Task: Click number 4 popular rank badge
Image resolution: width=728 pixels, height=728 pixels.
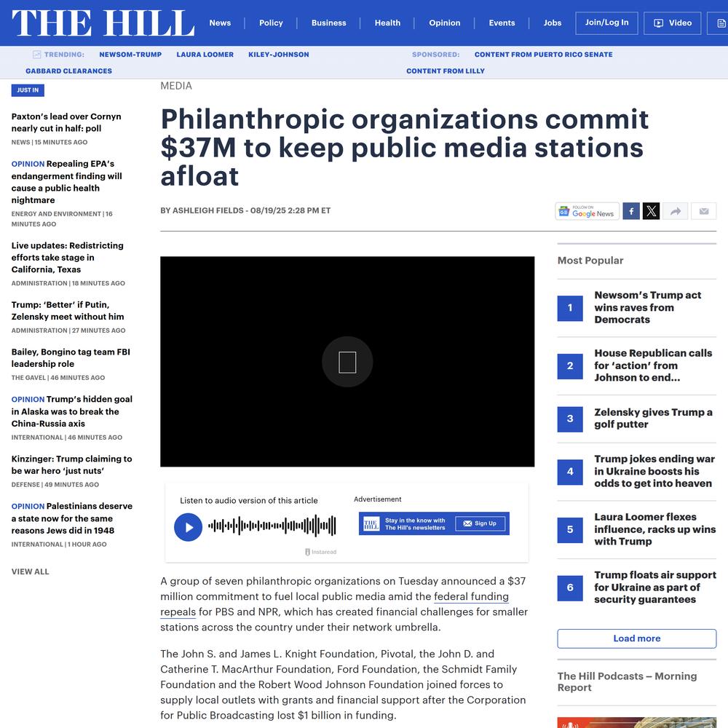Action: tap(570, 472)
